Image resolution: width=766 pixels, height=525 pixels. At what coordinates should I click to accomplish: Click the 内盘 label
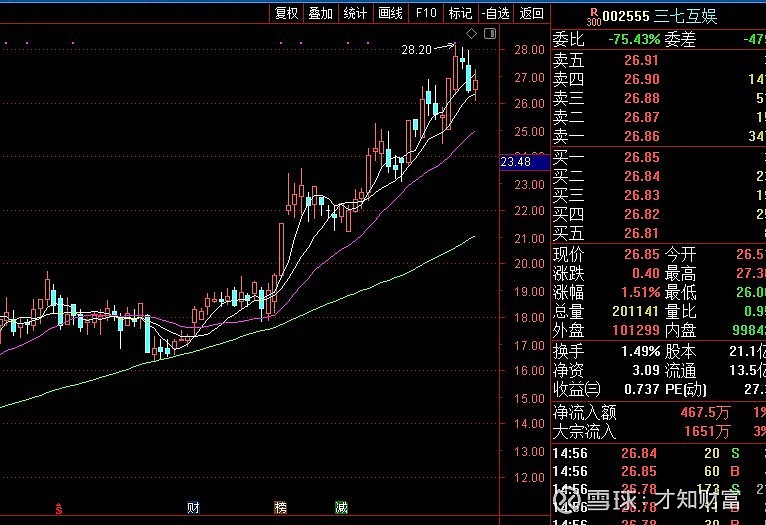click(680, 331)
